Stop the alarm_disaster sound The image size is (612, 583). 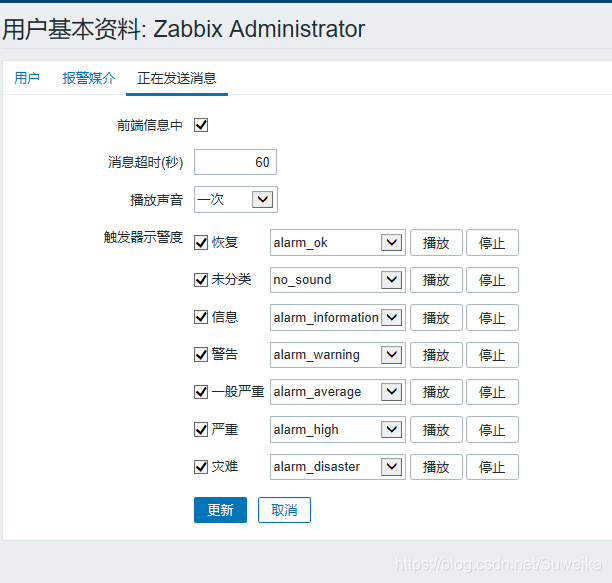492,467
